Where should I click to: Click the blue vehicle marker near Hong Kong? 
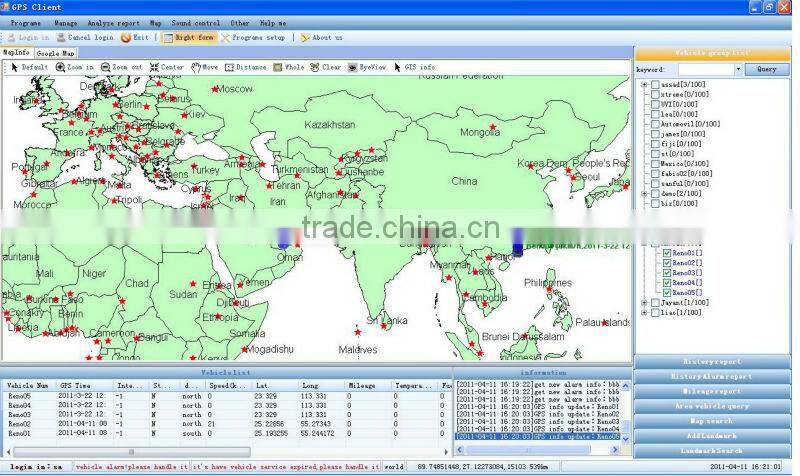click(518, 242)
